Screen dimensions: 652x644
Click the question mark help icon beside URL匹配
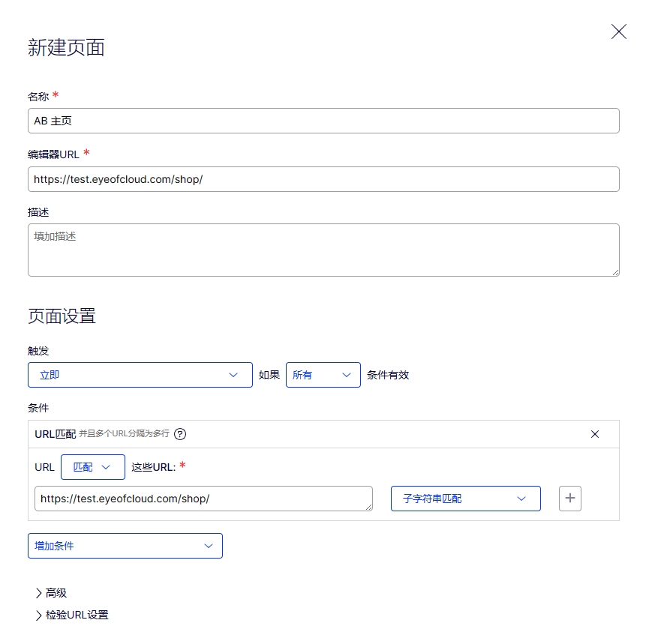pyautogui.click(x=180, y=434)
